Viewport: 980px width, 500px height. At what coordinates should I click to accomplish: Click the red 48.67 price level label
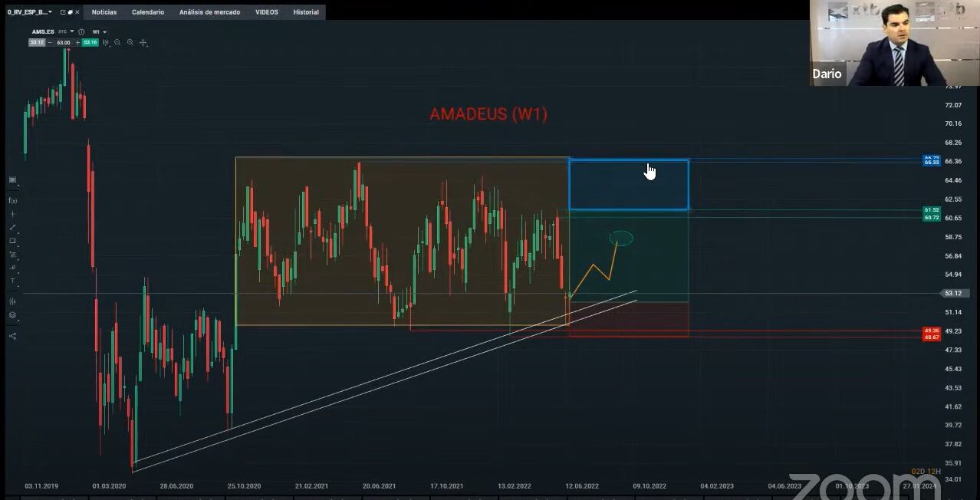coord(932,337)
